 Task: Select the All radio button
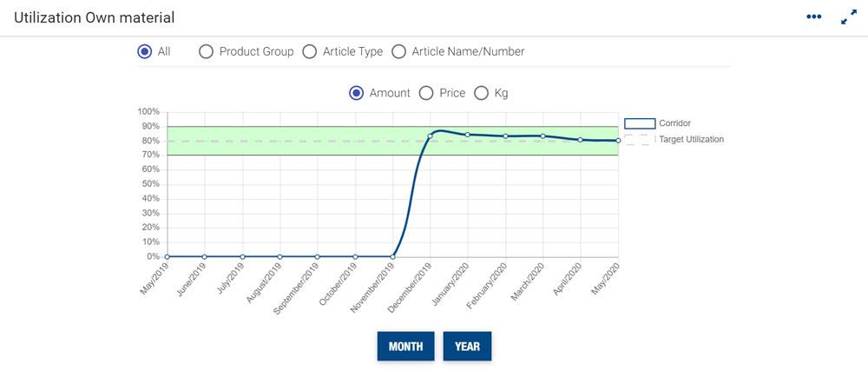point(144,51)
